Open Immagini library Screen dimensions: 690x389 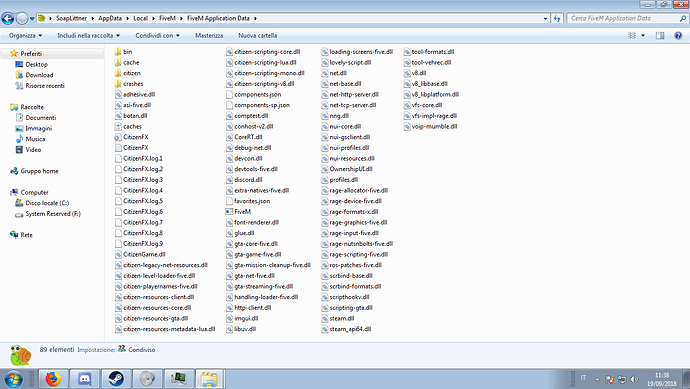[38, 128]
